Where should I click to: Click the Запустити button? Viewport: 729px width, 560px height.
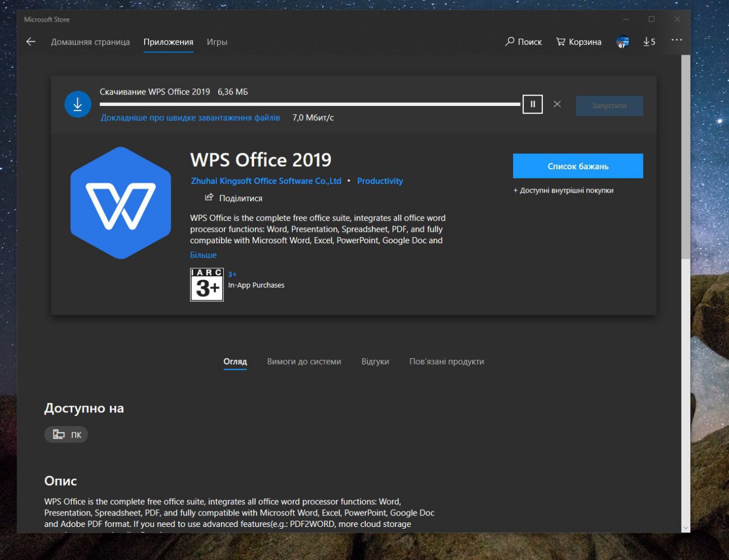[609, 105]
